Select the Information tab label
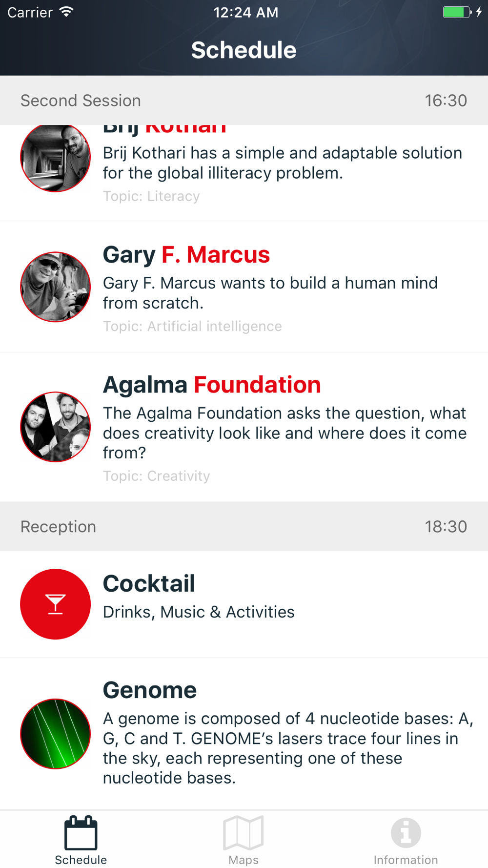 point(406,860)
